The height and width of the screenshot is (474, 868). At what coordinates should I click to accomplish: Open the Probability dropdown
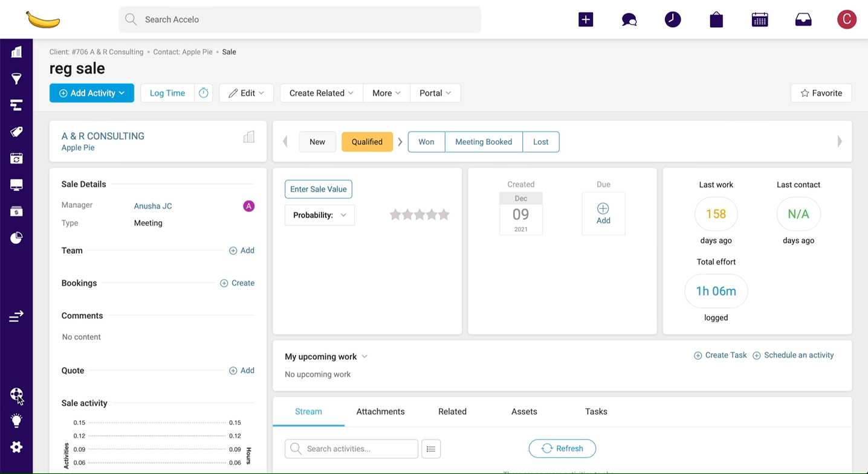click(x=320, y=215)
